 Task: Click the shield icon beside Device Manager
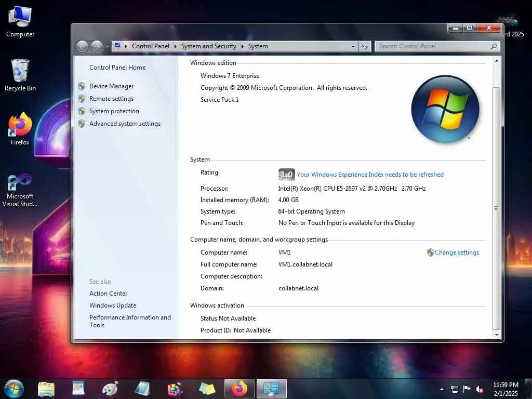pos(82,86)
